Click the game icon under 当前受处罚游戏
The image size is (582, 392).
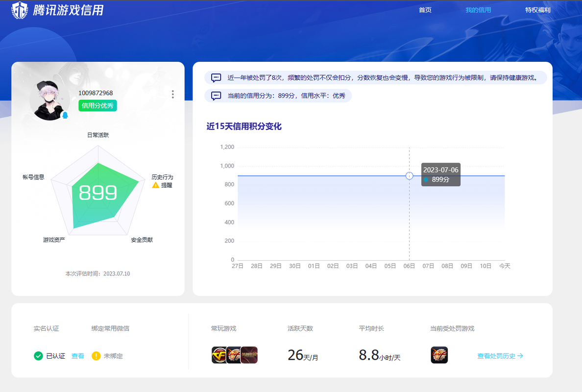click(439, 355)
